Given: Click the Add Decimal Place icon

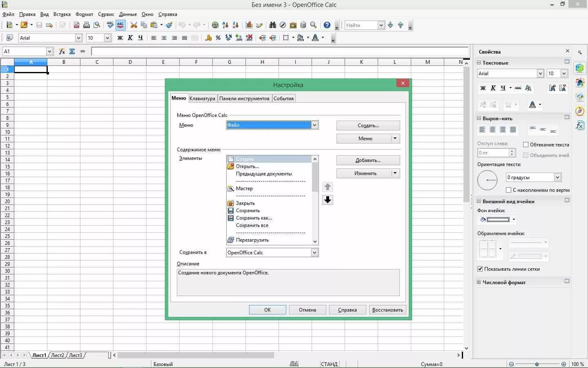Looking at the screenshot, I should pos(239,38).
